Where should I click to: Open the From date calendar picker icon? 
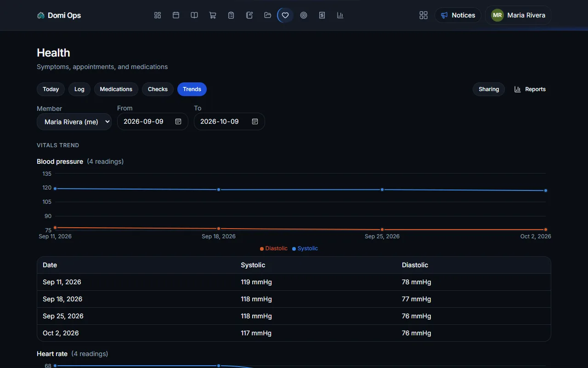(x=178, y=121)
